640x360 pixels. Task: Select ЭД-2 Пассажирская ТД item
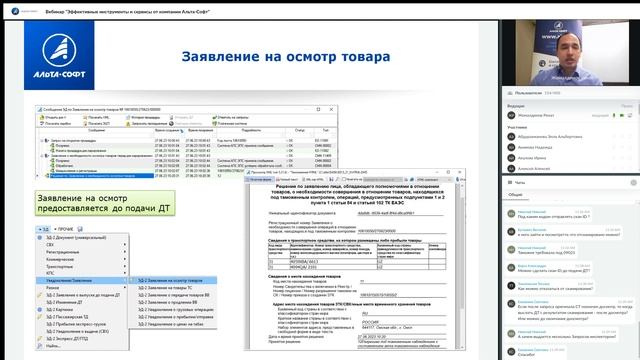(83, 317)
